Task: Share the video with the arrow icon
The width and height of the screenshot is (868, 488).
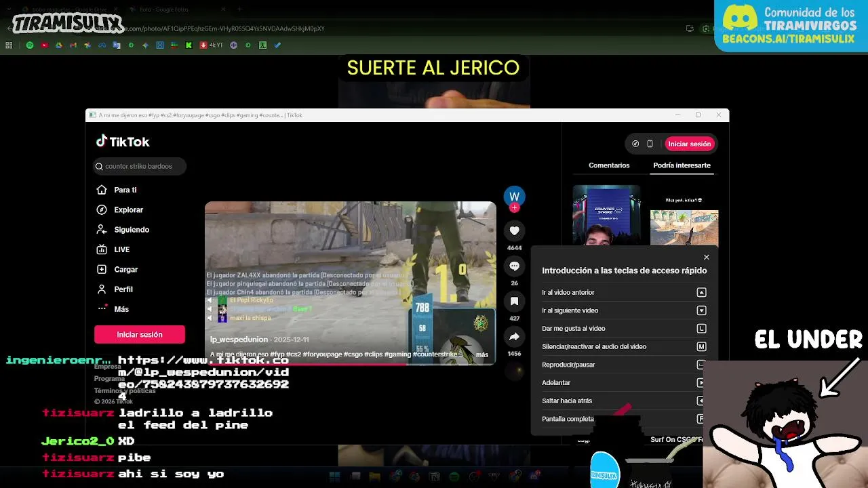Action: pyautogui.click(x=514, y=337)
